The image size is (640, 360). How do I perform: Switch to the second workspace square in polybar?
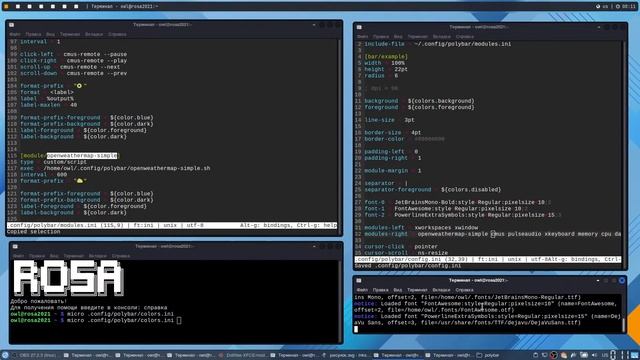point(18,7)
